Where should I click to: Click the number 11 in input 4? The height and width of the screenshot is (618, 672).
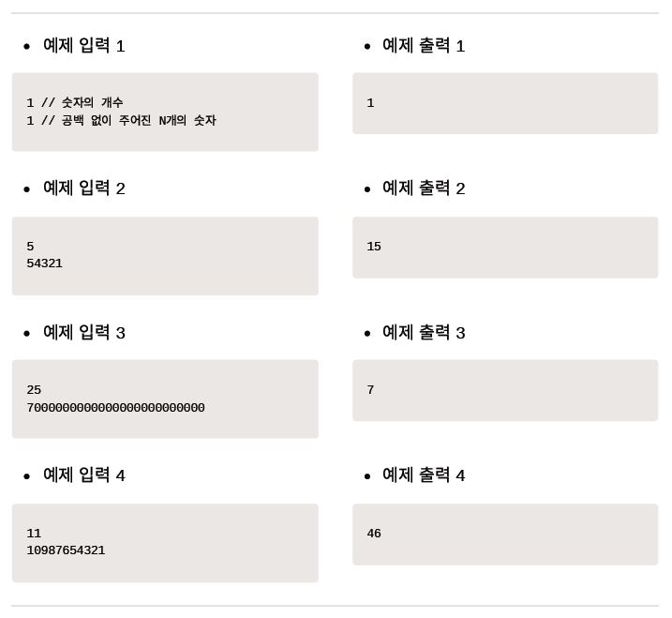point(34,534)
